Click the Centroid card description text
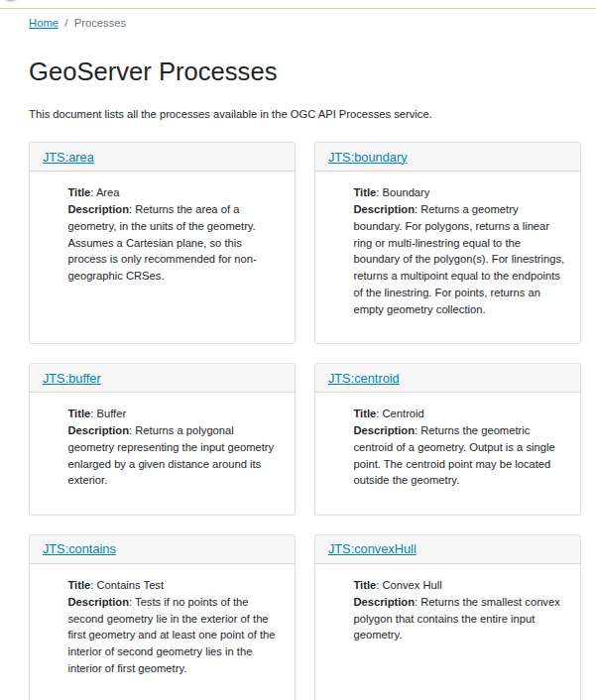596x700 pixels. coord(454,455)
